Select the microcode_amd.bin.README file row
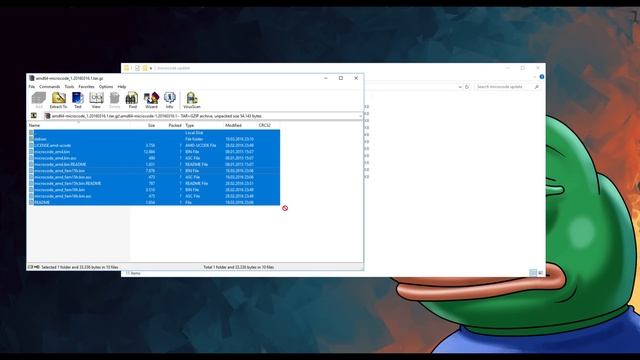The image size is (640, 360). [x=154, y=164]
